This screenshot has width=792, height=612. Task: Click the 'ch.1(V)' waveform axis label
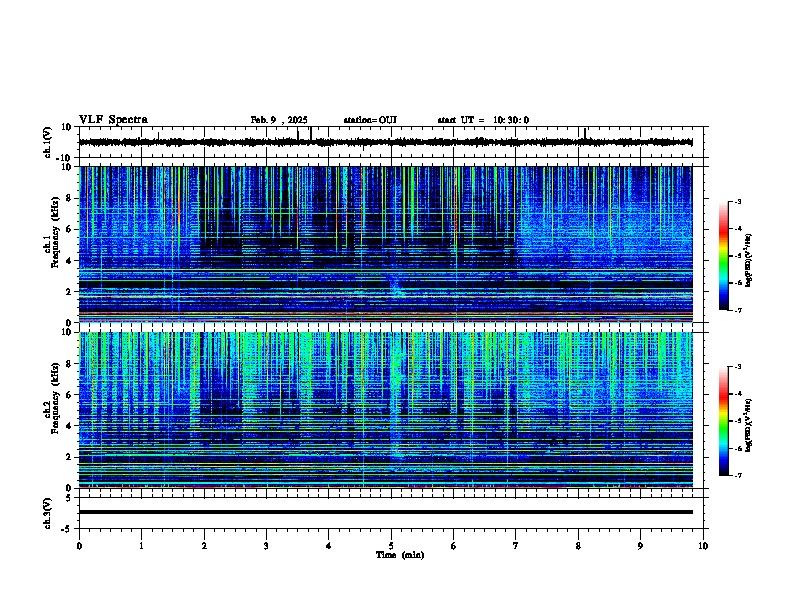48,142
